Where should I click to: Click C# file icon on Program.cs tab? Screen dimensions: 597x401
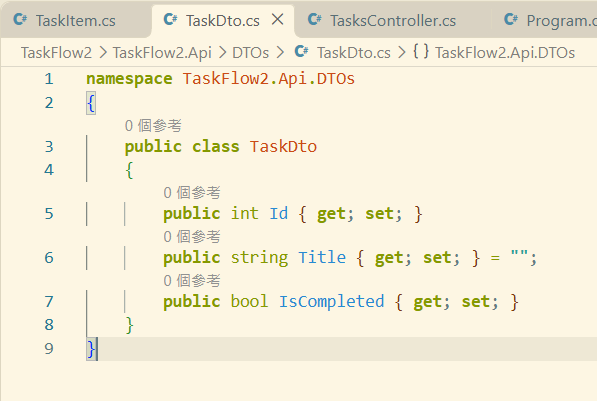point(511,19)
